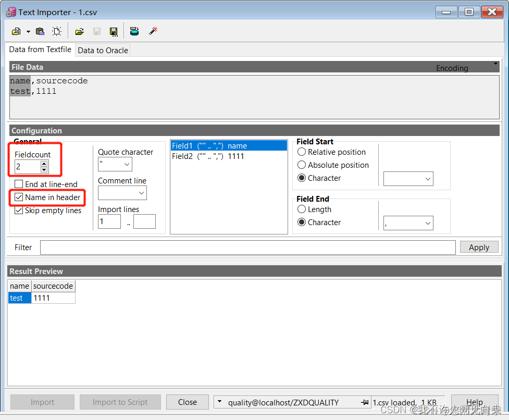Click the Help button

(x=475, y=402)
